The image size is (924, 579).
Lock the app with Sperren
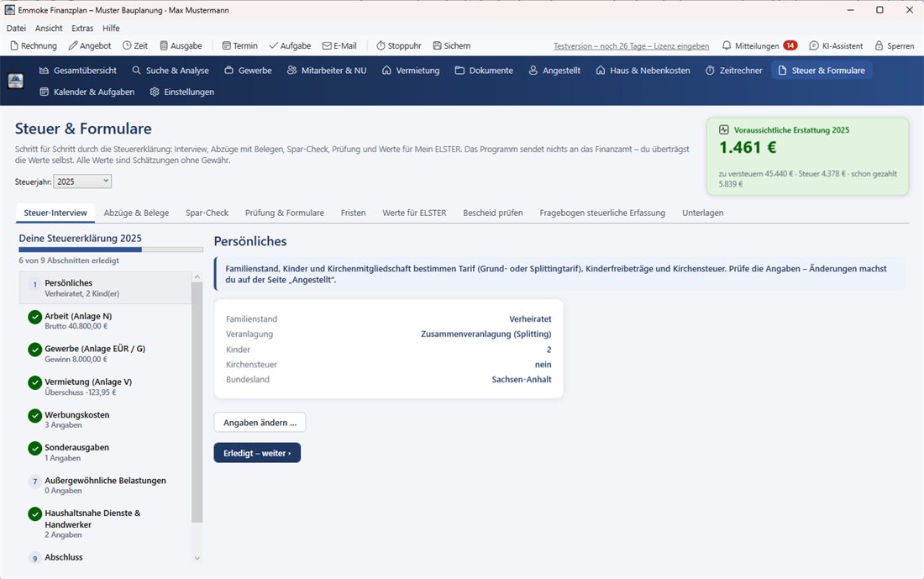pos(894,45)
